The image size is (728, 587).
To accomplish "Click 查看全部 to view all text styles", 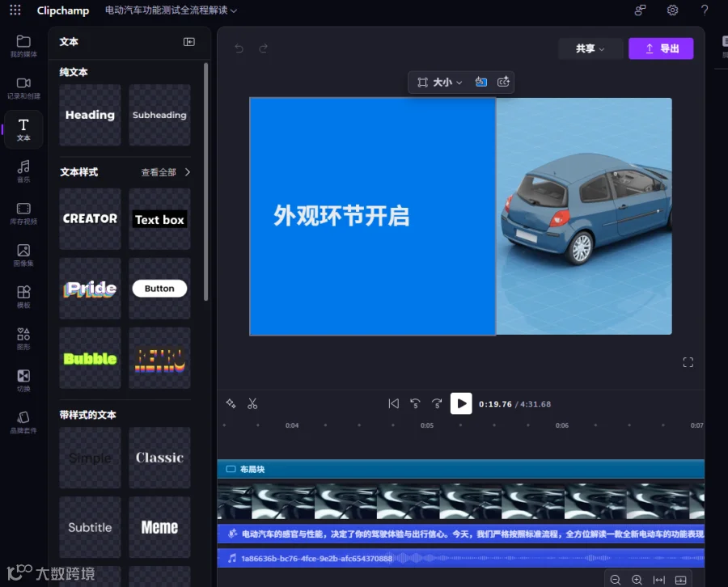I will click(159, 172).
